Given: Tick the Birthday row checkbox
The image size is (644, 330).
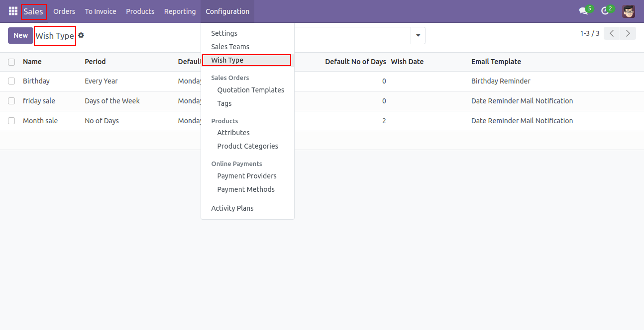Looking at the screenshot, I should (11, 81).
